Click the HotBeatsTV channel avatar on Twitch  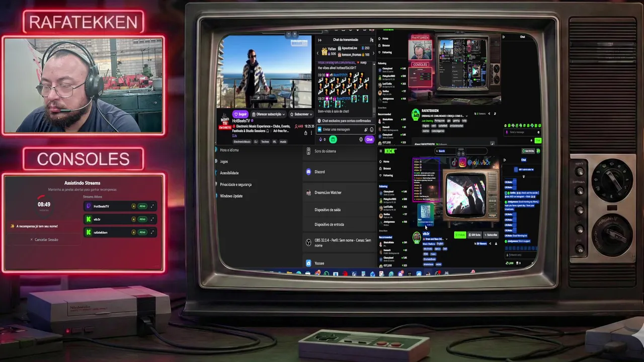click(224, 122)
